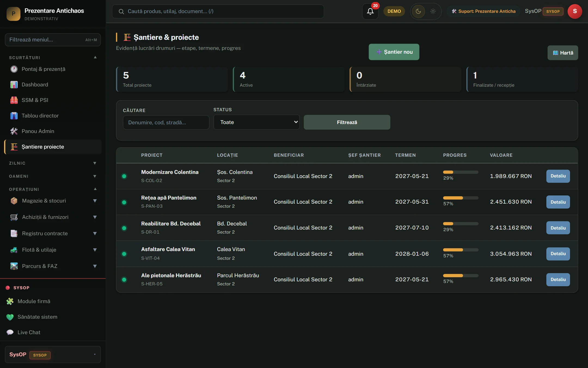The image size is (588, 368).
Task: Open Detaliu for Asfaltare Calea Vitan
Action: coord(558,254)
